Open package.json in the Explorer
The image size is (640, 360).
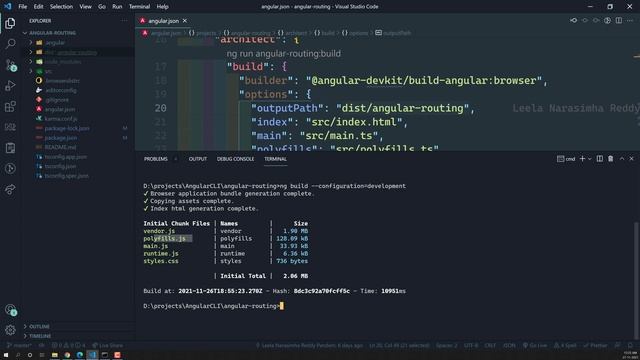(x=61, y=138)
